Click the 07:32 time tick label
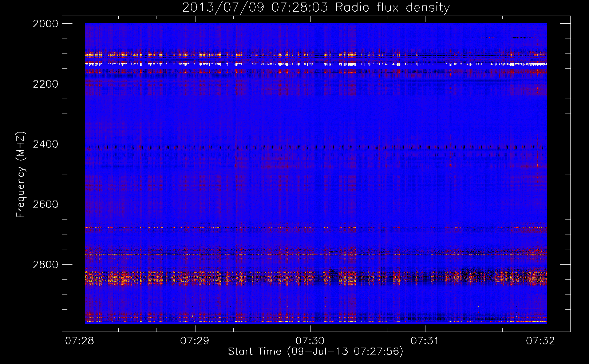589x364 pixels. (541, 341)
